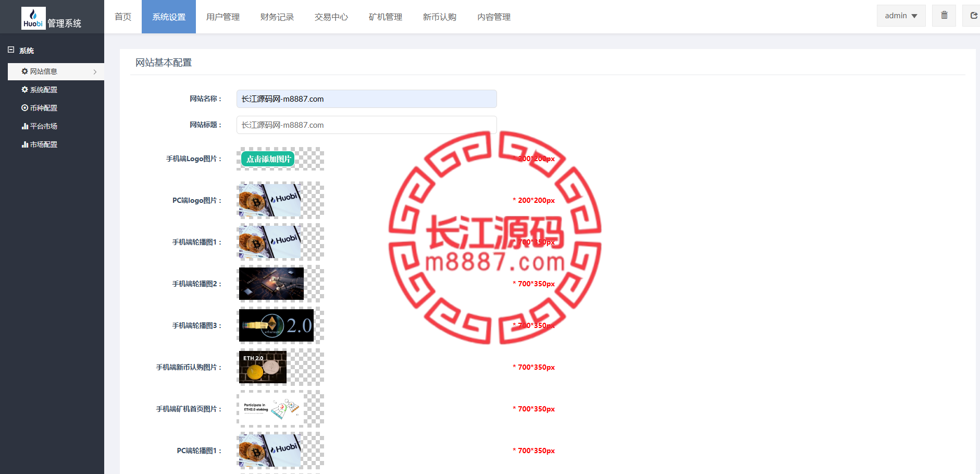Open the 矿机管理 tab
Screen dimensions: 980x474
386,17
